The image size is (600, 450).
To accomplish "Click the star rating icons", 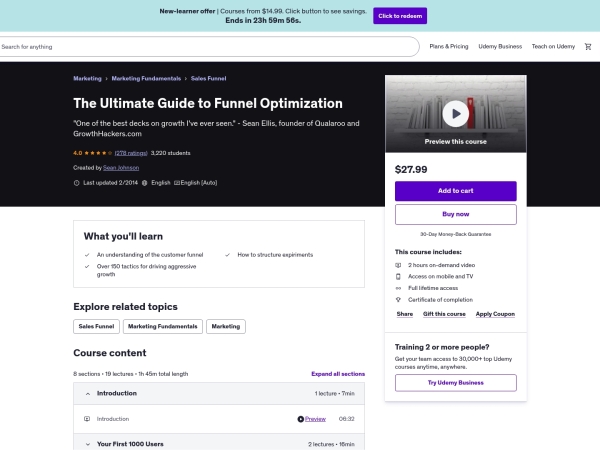I will tap(98, 153).
